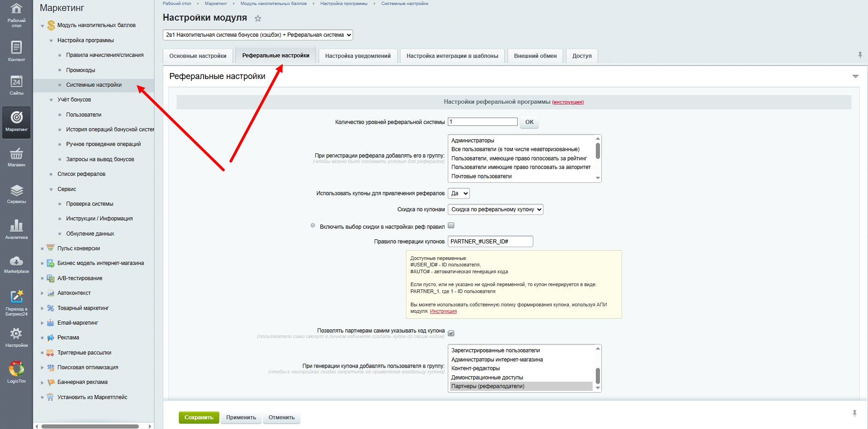Click the pin icon beside the tabs
Screen dimensions: 868x429
(860, 55)
